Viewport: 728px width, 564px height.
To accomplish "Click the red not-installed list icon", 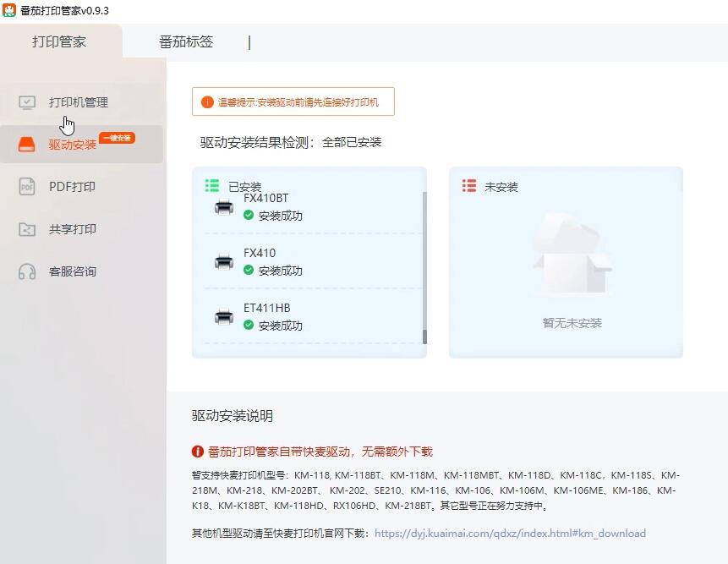I will click(x=469, y=186).
